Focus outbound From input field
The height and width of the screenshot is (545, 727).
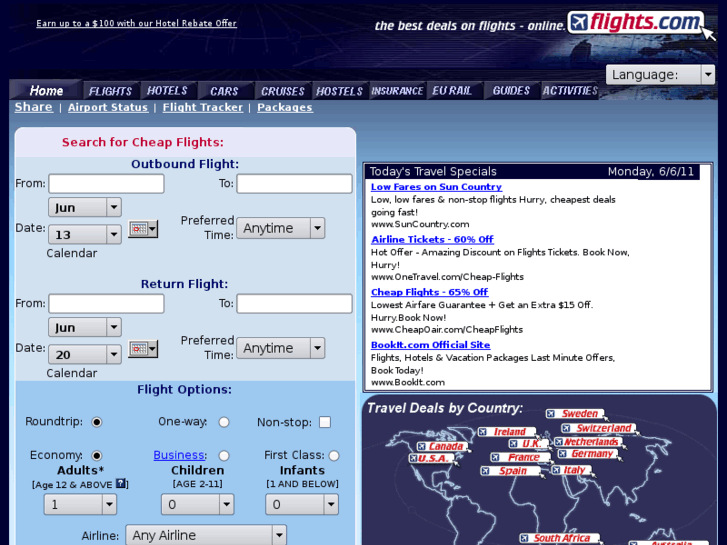pyautogui.click(x=106, y=184)
